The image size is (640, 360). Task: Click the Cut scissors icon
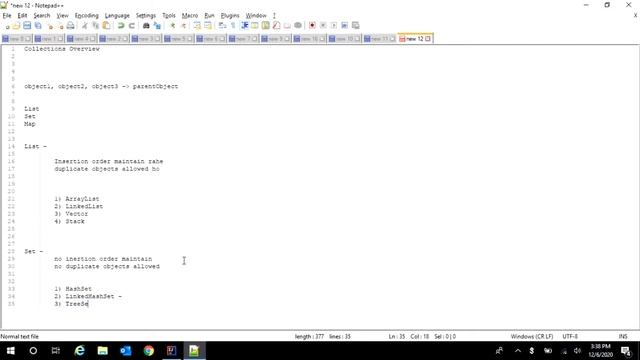(x=85, y=26)
